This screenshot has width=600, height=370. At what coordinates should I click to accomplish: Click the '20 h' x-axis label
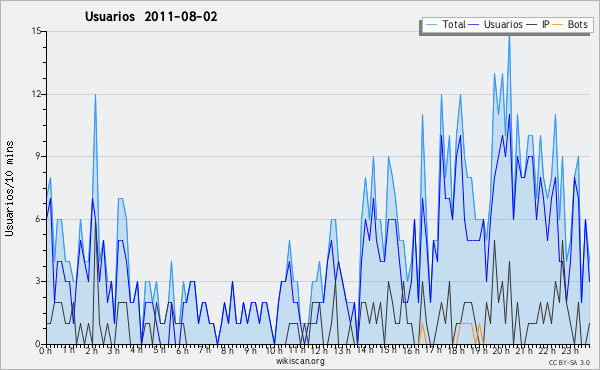(501, 350)
